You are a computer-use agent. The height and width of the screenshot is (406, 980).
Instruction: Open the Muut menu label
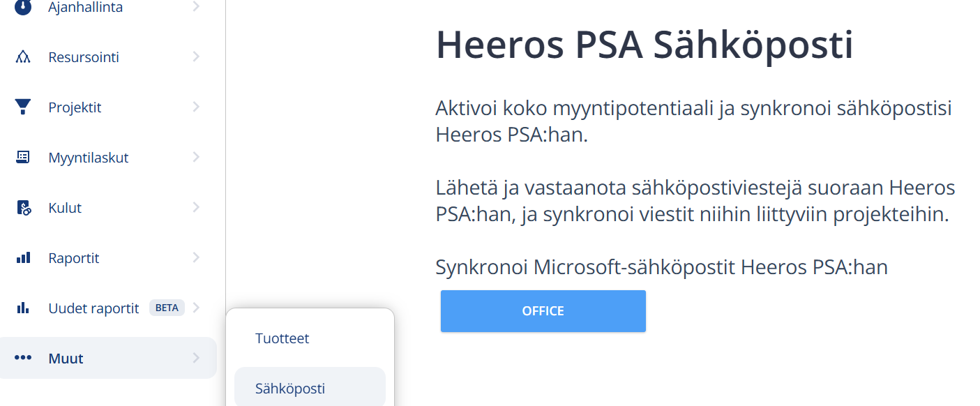66,359
